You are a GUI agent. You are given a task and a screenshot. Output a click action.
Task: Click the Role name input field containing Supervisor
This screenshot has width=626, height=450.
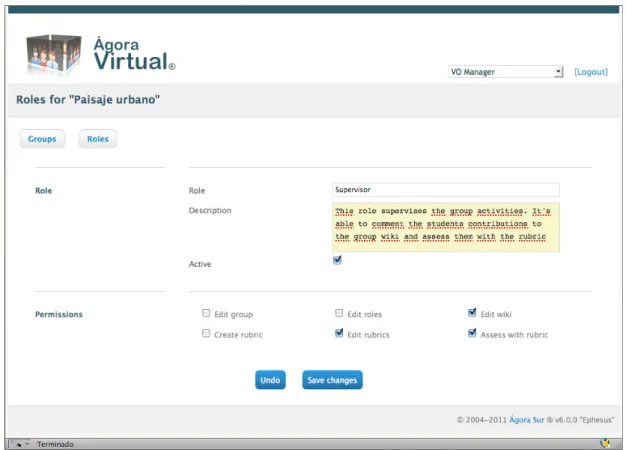tap(446, 190)
